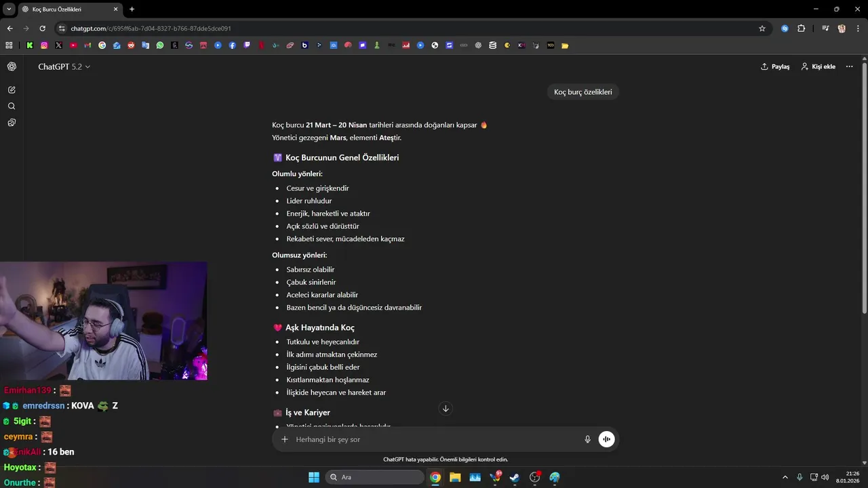
Task: Open the ChatGPT logo sidebar button
Action: (12, 66)
